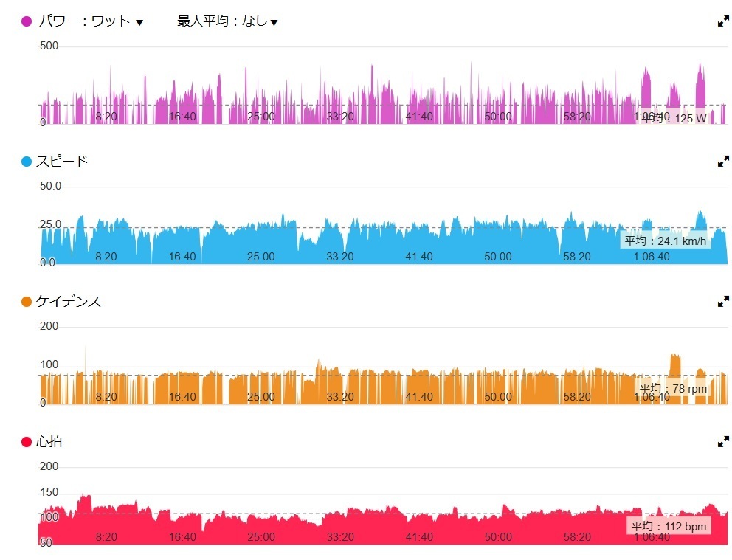
Task: Click the 41:40 mark on heart rate chart
Action: click(419, 536)
